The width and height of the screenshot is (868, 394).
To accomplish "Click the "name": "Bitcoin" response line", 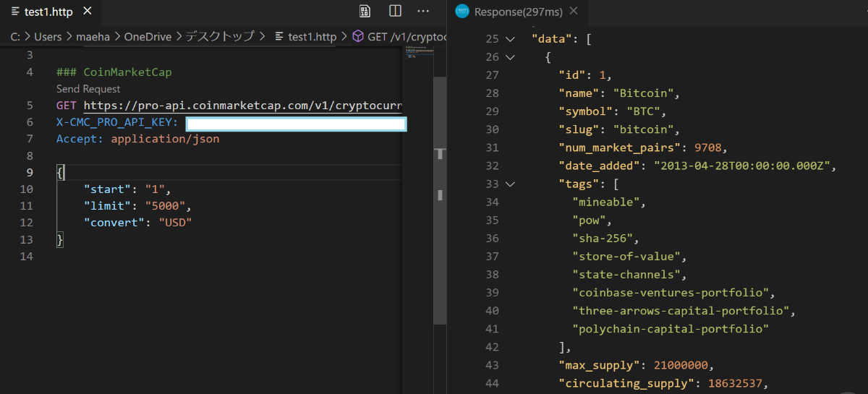I will [x=619, y=93].
